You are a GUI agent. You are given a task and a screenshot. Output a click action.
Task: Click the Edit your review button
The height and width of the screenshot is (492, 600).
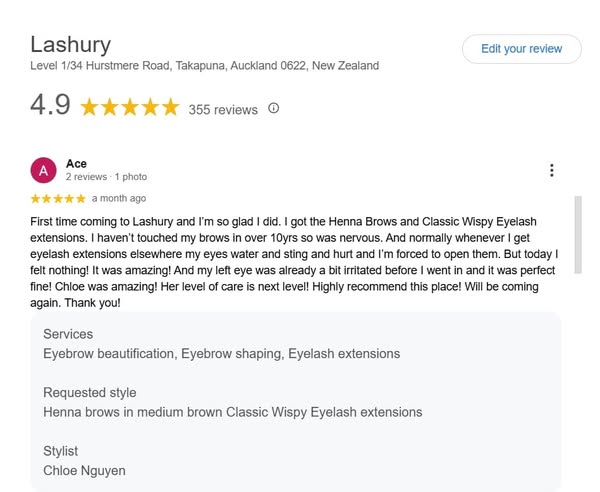[x=521, y=49]
